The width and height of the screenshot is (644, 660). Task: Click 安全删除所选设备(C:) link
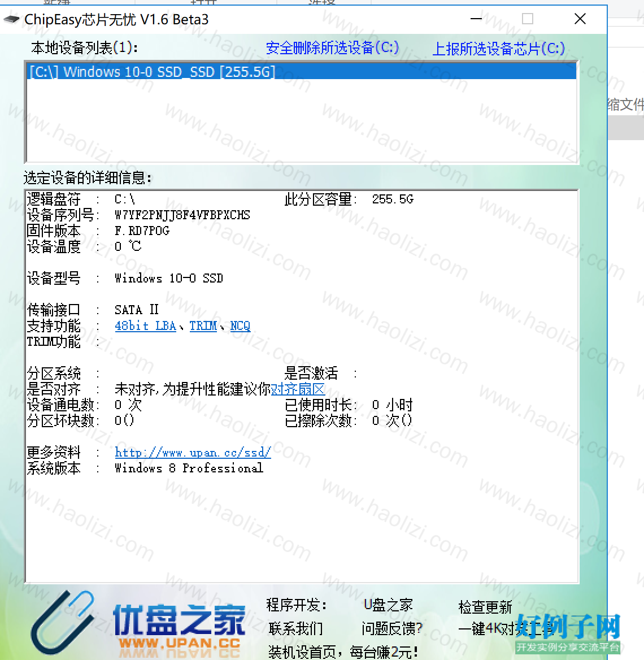[x=332, y=48]
